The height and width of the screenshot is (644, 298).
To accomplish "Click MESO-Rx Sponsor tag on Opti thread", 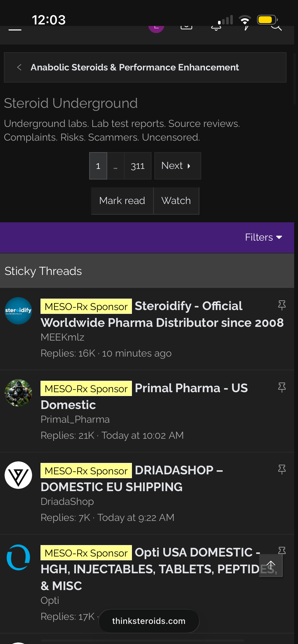I will pos(86,553).
